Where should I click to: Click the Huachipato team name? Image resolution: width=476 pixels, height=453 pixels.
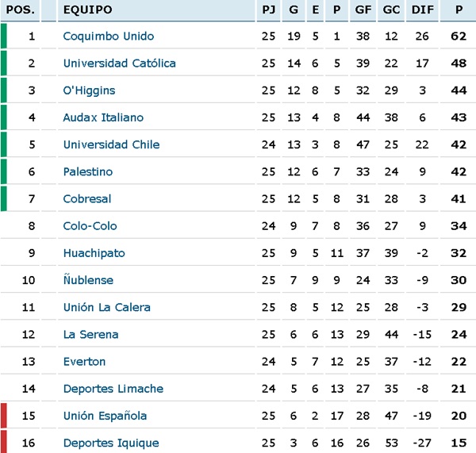click(x=94, y=253)
